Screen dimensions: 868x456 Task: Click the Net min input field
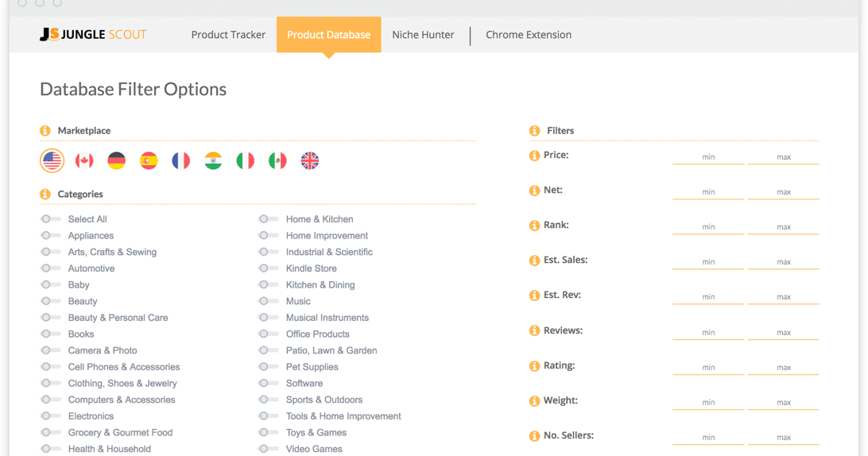pyautogui.click(x=708, y=192)
